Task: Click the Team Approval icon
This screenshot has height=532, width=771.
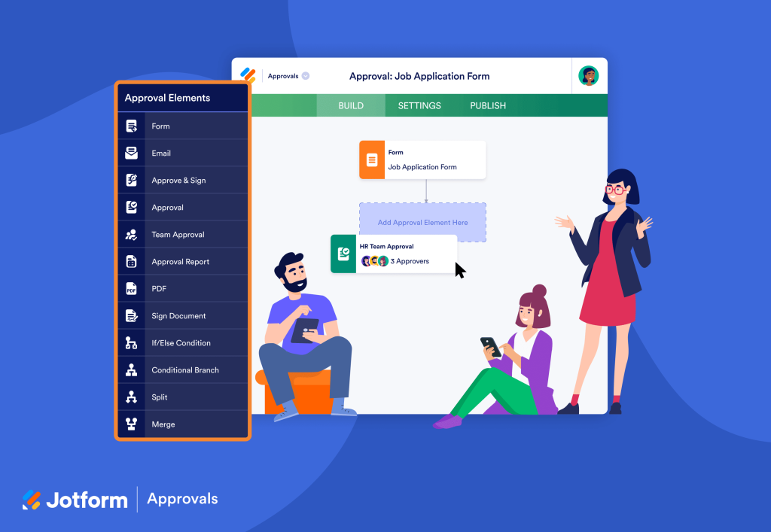Action: [133, 234]
